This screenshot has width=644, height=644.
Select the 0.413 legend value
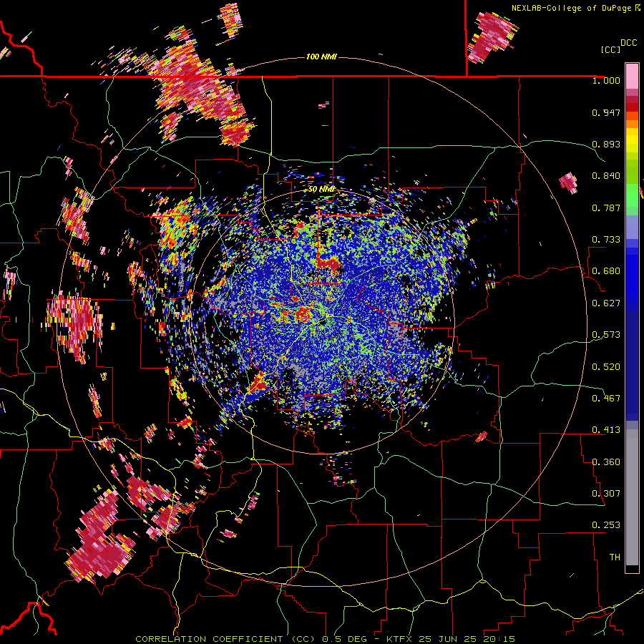pos(606,430)
